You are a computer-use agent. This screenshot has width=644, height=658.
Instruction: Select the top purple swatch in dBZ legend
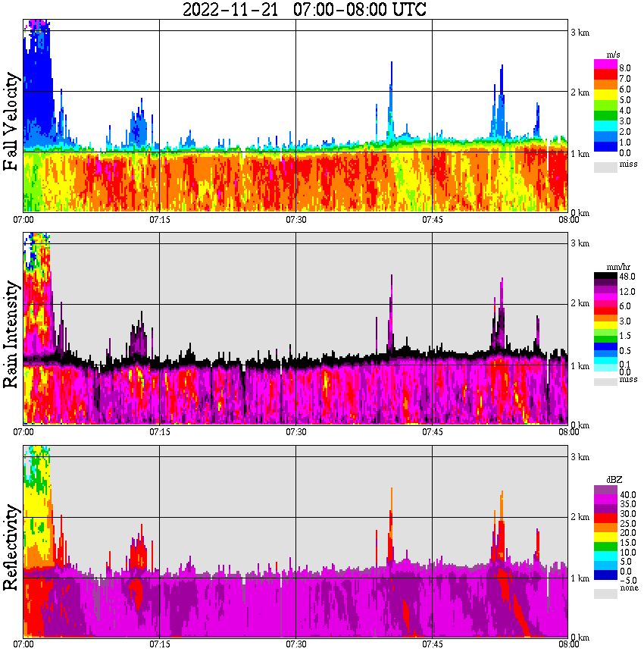(x=605, y=490)
